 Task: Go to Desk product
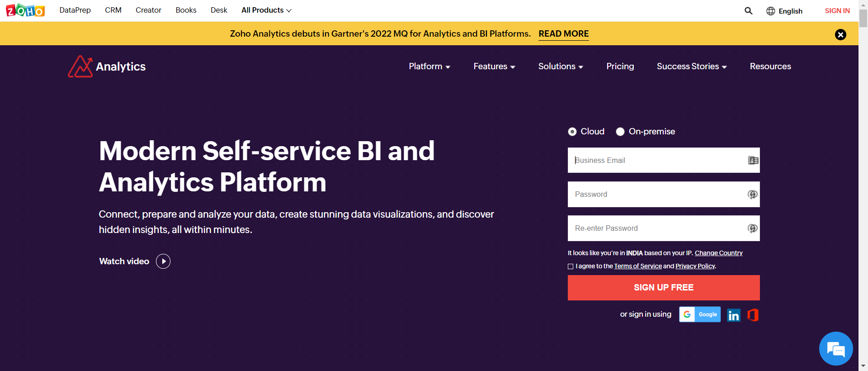(x=219, y=10)
